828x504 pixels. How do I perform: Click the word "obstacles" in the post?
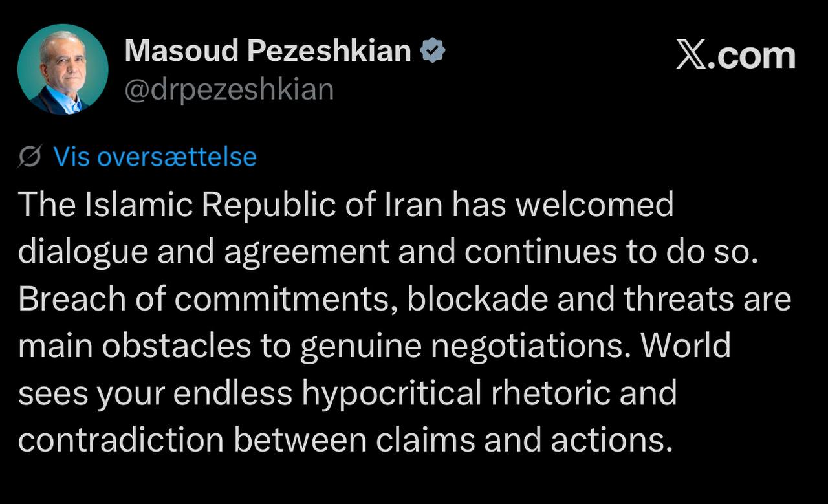(x=176, y=346)
